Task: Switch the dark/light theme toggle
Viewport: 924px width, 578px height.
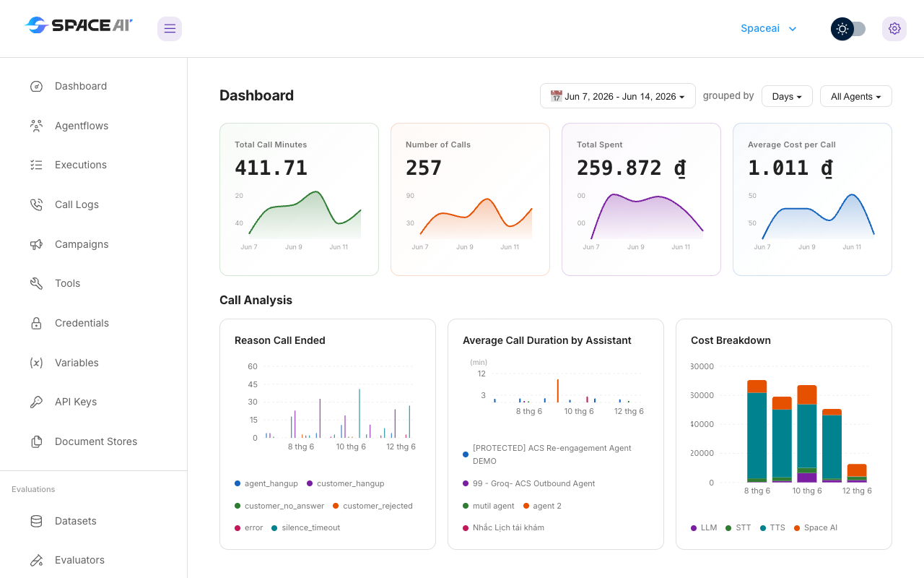Action: pyautogui.click(x=848, y=29)
